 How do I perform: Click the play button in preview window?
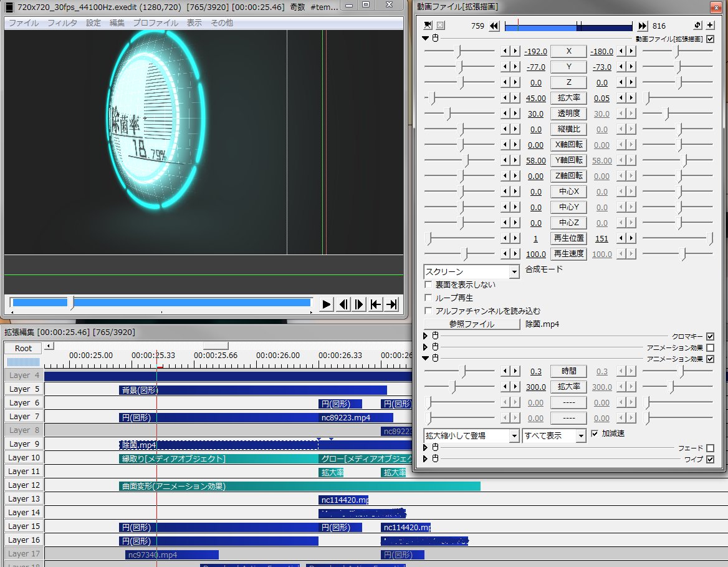[327, 304]
